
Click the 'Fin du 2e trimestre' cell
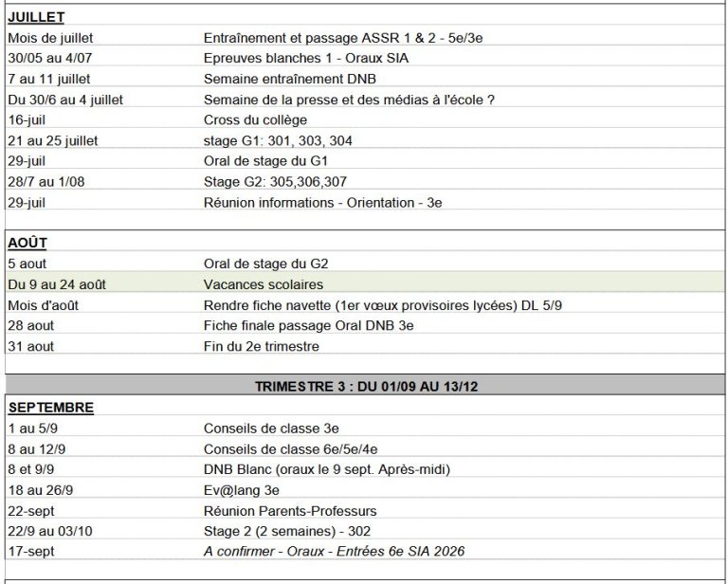tap(262, 346)
